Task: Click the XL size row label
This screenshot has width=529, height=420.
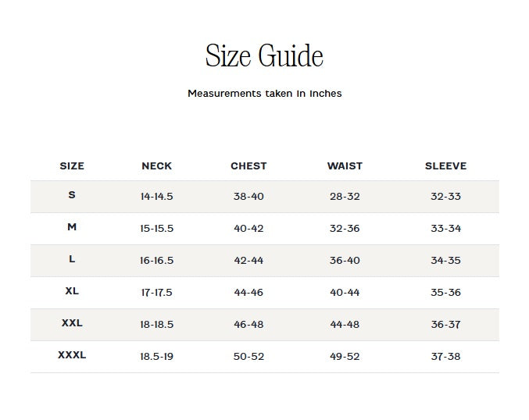Action: 72,291
